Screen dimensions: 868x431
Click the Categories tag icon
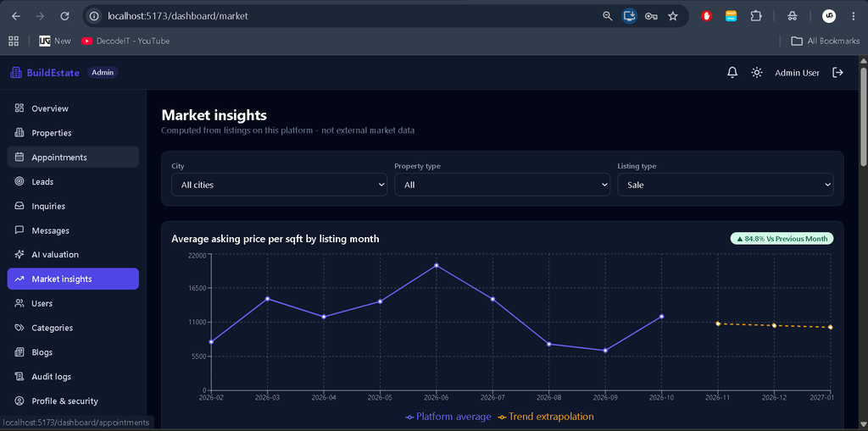(x=19, y=328)
